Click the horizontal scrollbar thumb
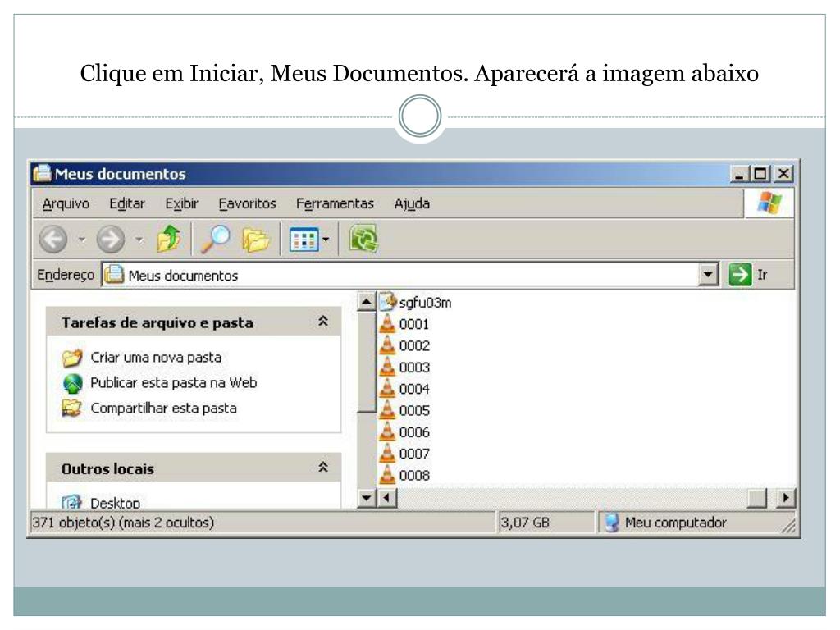This screenshot has height=630, width=840. point(756,498)
